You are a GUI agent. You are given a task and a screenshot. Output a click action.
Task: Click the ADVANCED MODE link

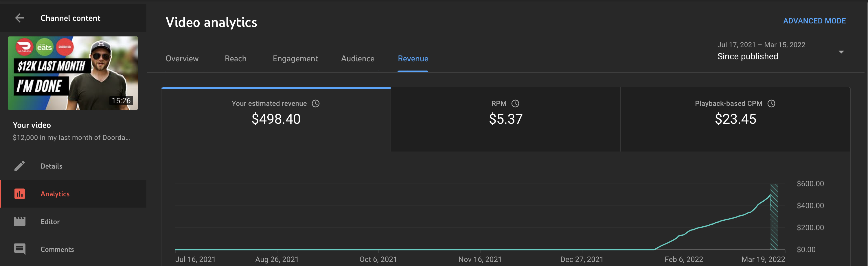pos(814,21)
